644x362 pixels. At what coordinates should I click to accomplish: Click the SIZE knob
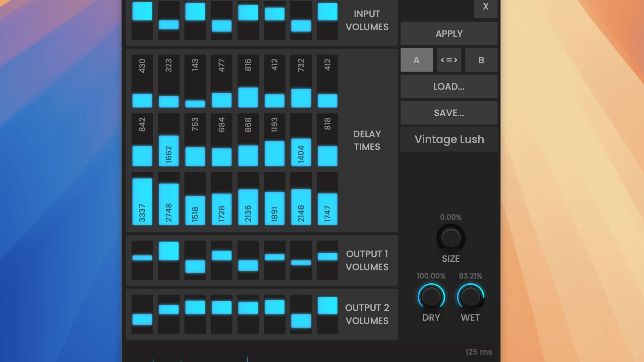(x=450, y=238)
